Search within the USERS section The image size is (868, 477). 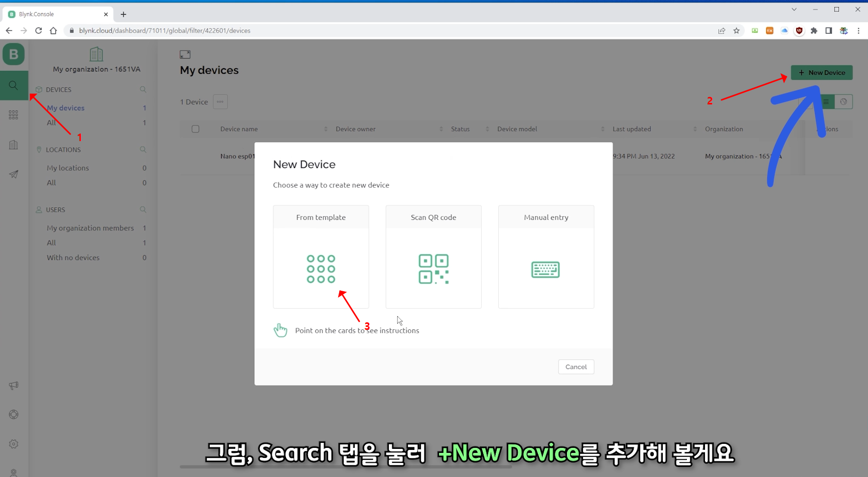[143, 209]
